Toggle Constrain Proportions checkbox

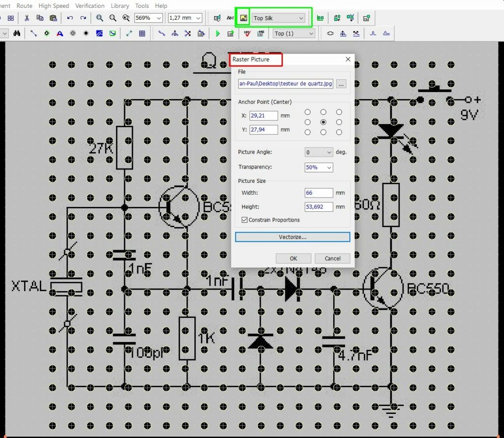[245, 220]
